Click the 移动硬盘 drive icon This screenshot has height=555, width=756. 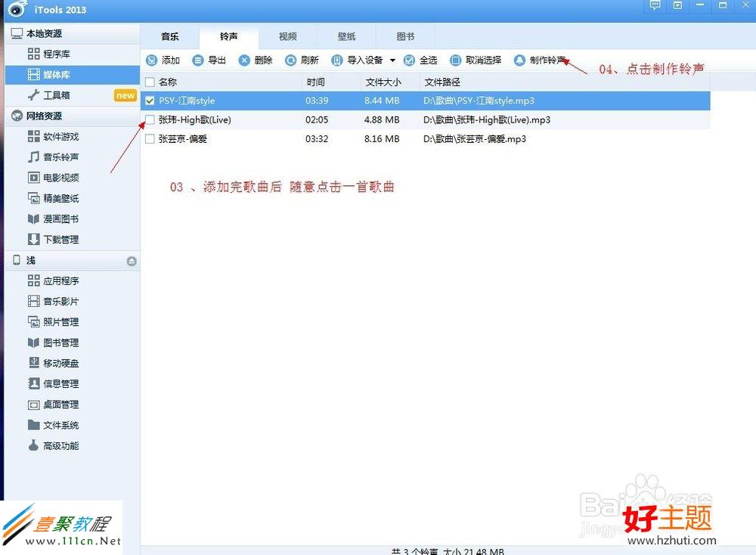pyautogui.click(x=34, y=363)
